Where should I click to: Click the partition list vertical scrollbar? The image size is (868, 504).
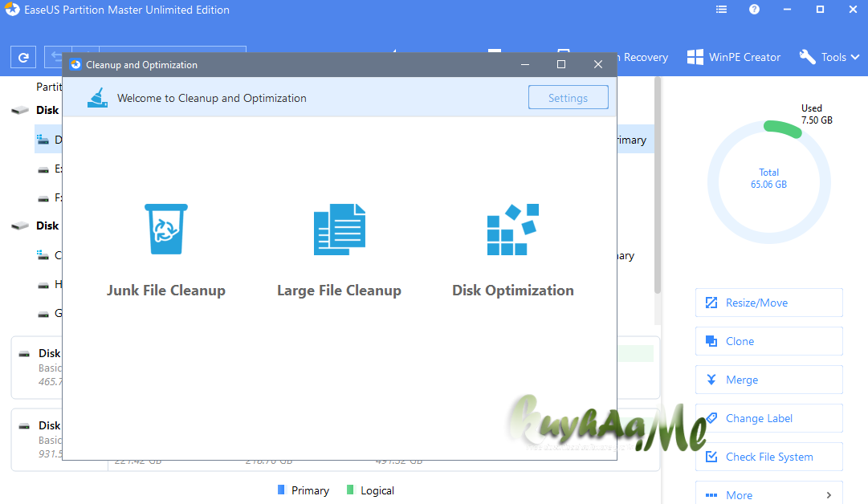pos(658,185)
